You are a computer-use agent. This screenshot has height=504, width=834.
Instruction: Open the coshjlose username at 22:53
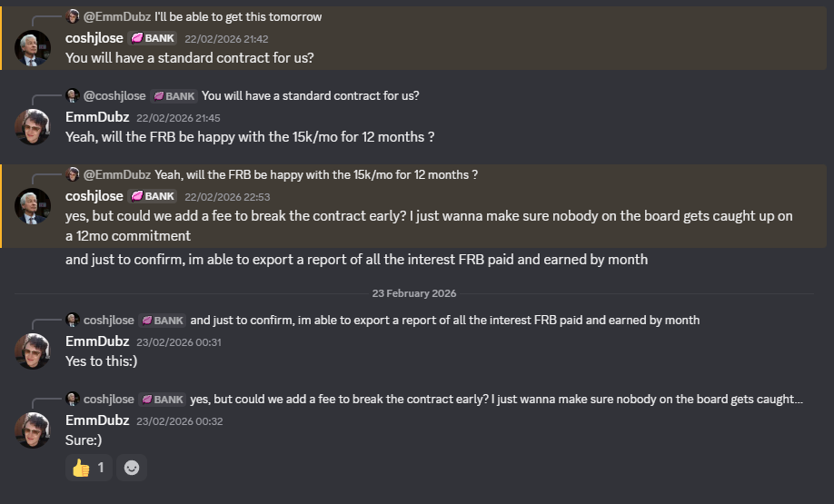(x=94, y=196)
